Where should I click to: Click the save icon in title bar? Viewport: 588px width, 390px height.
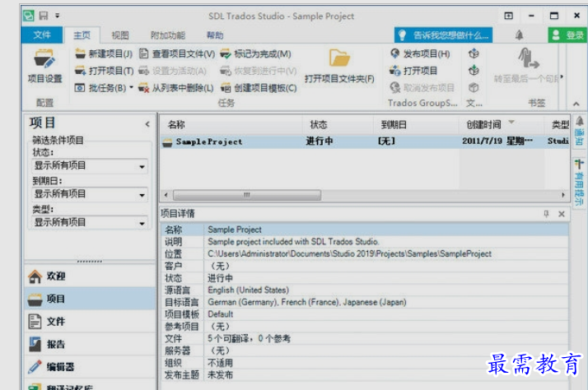[x=44, y=16]
